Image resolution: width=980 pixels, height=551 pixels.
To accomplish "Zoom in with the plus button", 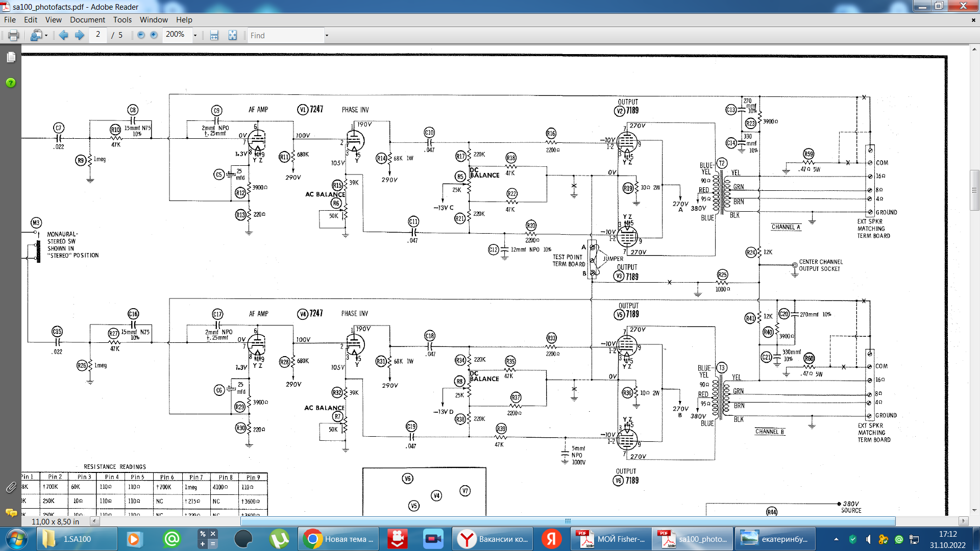I will pyautogui.click(x=154, y=35).
